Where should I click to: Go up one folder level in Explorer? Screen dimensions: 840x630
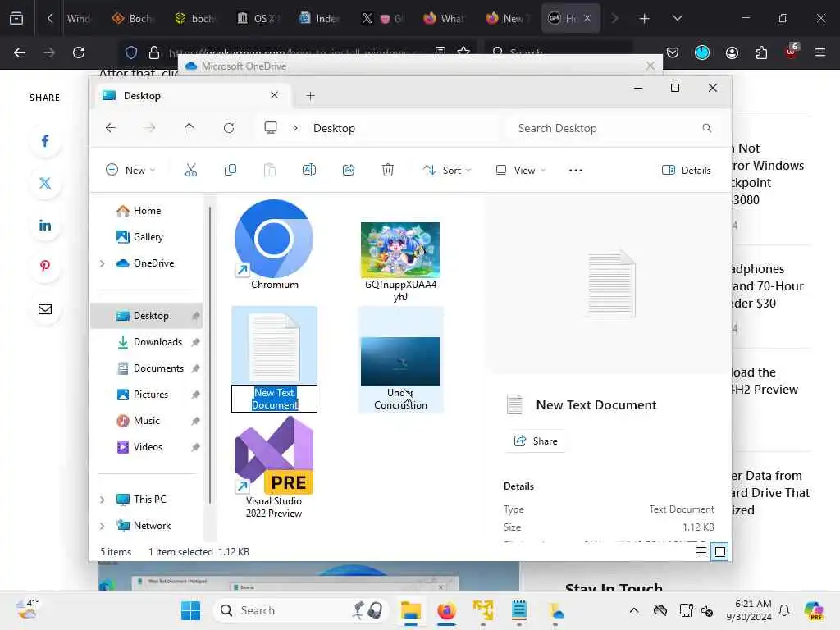click(x=189, y=128)
